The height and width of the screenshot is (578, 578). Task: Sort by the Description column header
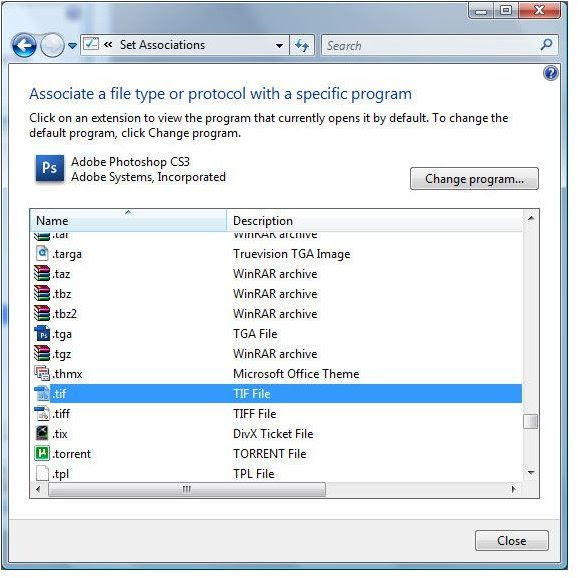point(375,220)
